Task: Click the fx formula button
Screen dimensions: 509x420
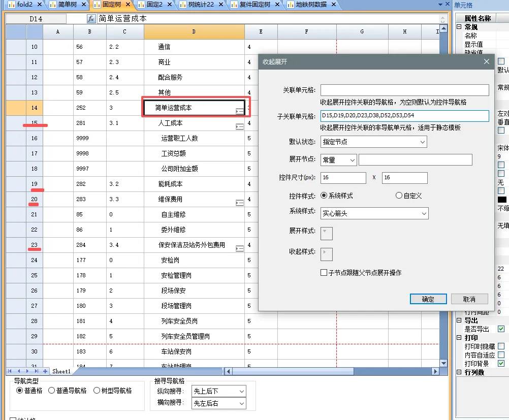Action: [x=91, y=19]
